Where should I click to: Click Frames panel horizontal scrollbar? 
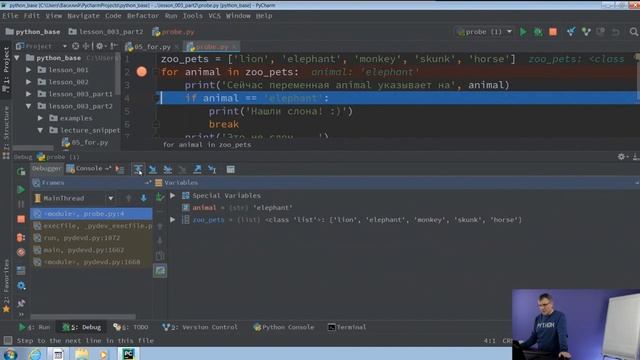[x=83, y=316]
